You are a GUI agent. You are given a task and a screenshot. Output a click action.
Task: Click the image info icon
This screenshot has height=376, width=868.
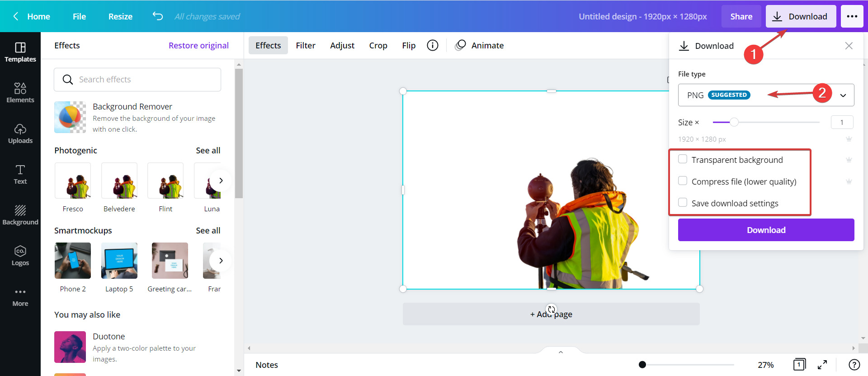(433, 45)
